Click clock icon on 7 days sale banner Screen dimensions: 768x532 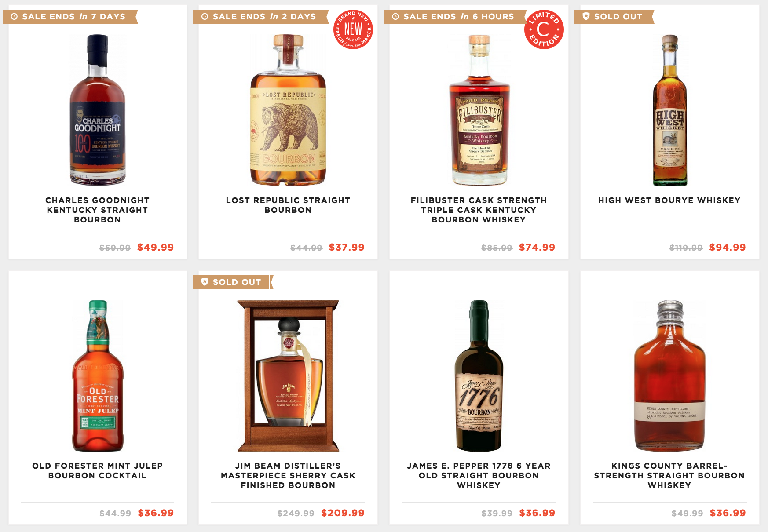[14, 17]
